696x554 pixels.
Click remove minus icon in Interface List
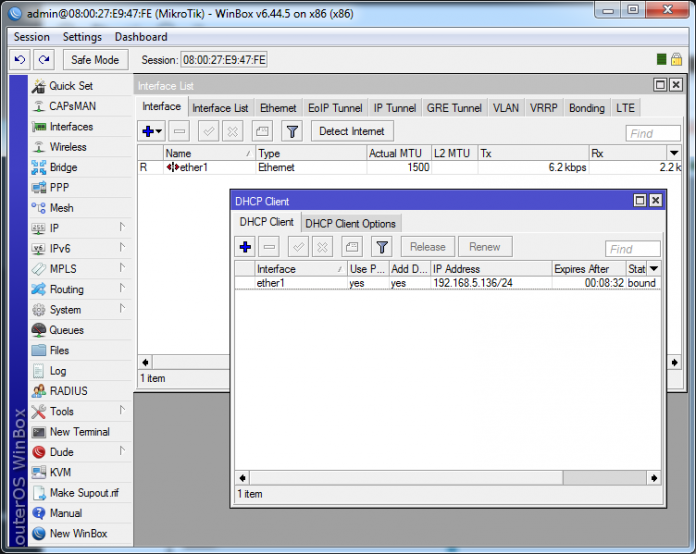(x=179, y=131)
